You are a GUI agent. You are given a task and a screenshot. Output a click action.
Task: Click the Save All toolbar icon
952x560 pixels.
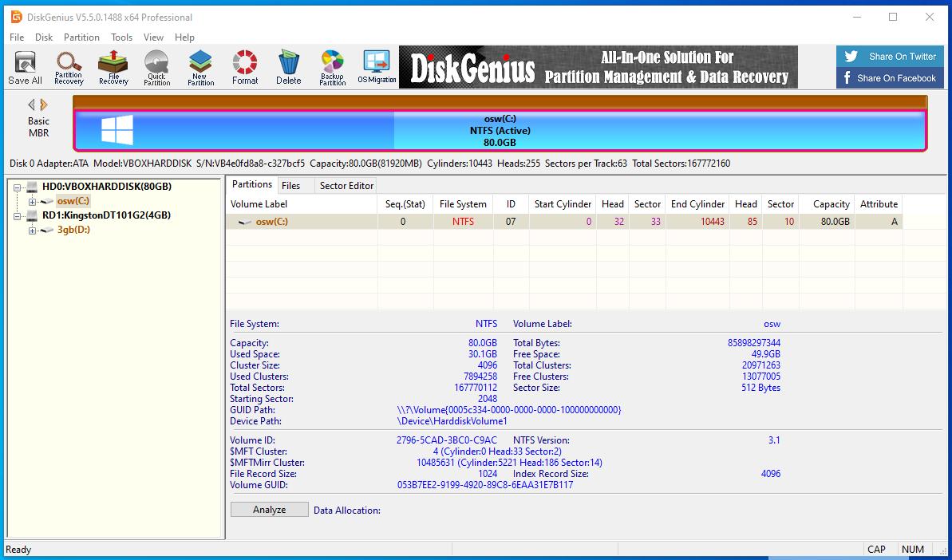click(x=25, y=67)
